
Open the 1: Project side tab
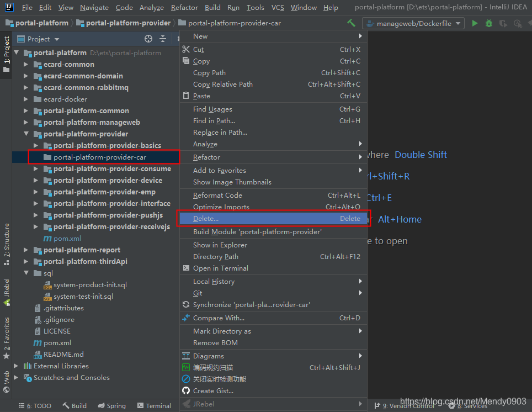(x=7, y=54)
